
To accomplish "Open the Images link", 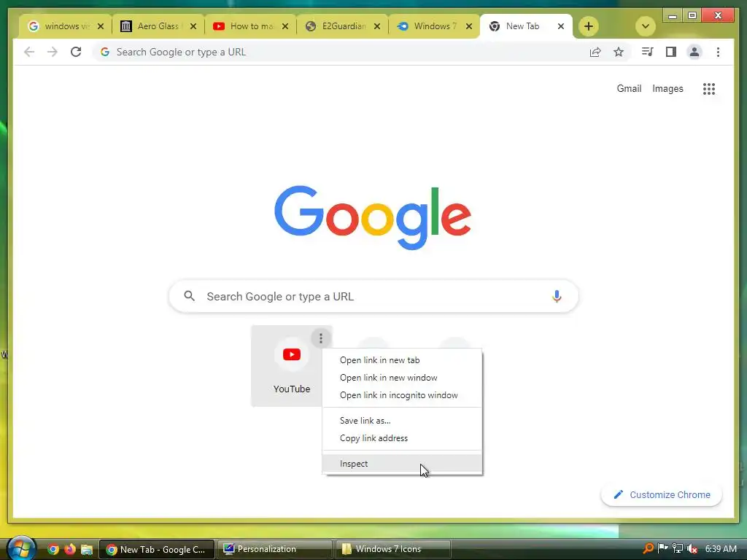I will tap(667, 88).
